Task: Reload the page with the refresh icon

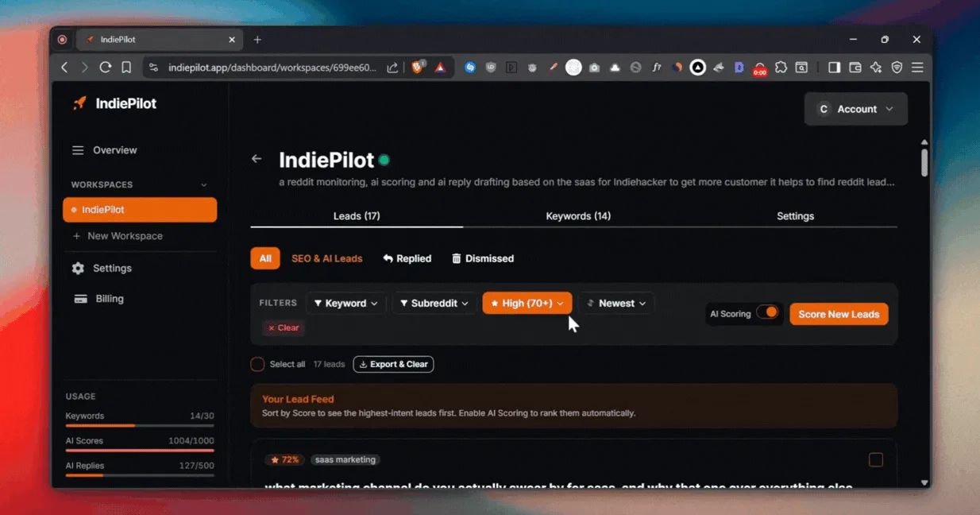Action: [105, 68]
